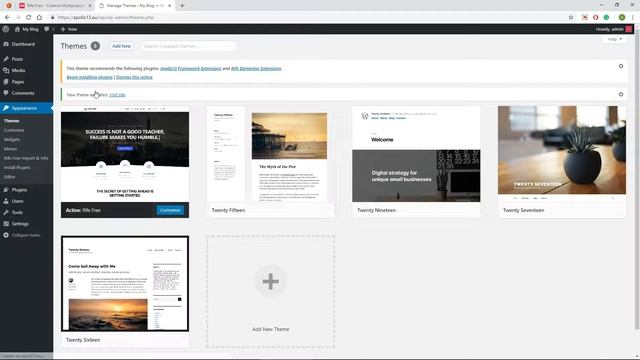Open Install Plugins submenu item
Screen dimensions: 640x360
point(17,167)
